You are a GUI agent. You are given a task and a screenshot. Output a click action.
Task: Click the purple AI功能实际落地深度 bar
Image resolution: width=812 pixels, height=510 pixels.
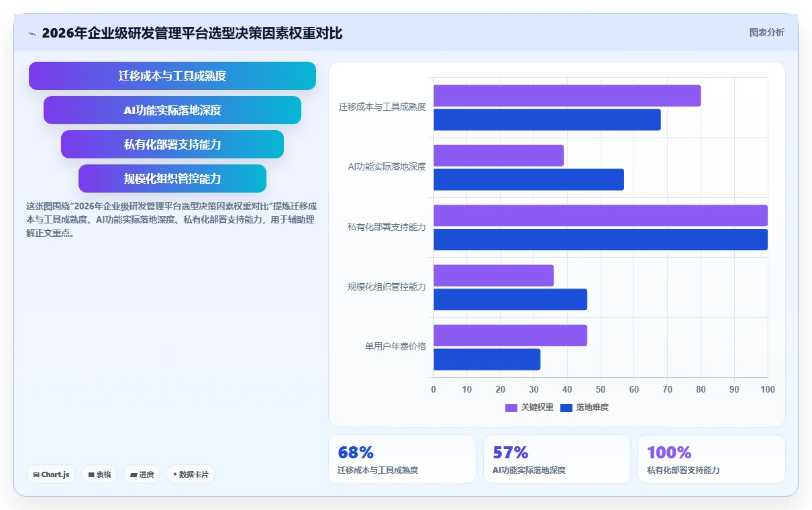coord(499,156)
